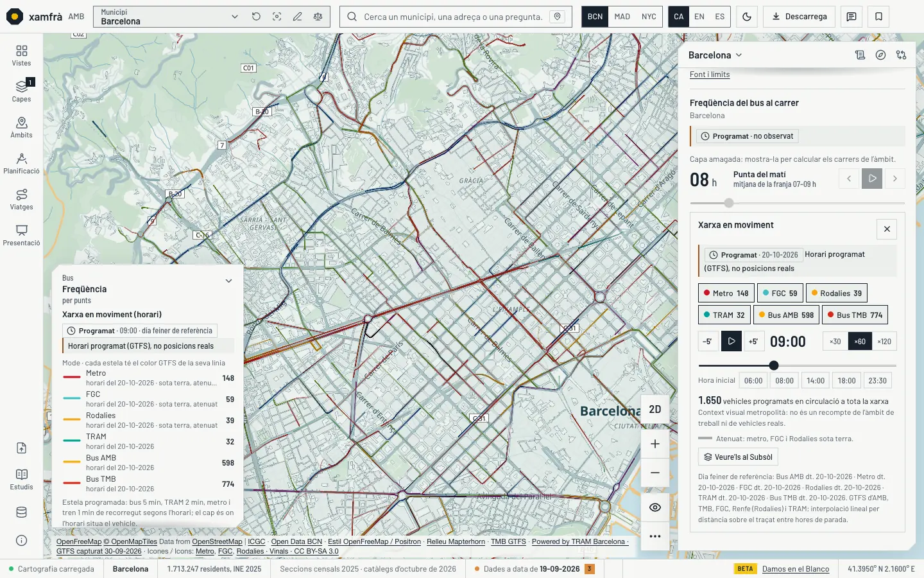Collapse the Bus Freqüència legend chevron
The height and width of the screenshot is (578, 924).
pos(228,281)
